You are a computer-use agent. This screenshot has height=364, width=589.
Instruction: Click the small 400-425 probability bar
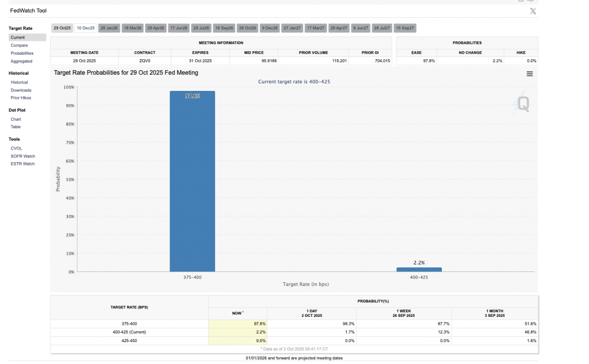pyautogui.click(x=419, y=269)
